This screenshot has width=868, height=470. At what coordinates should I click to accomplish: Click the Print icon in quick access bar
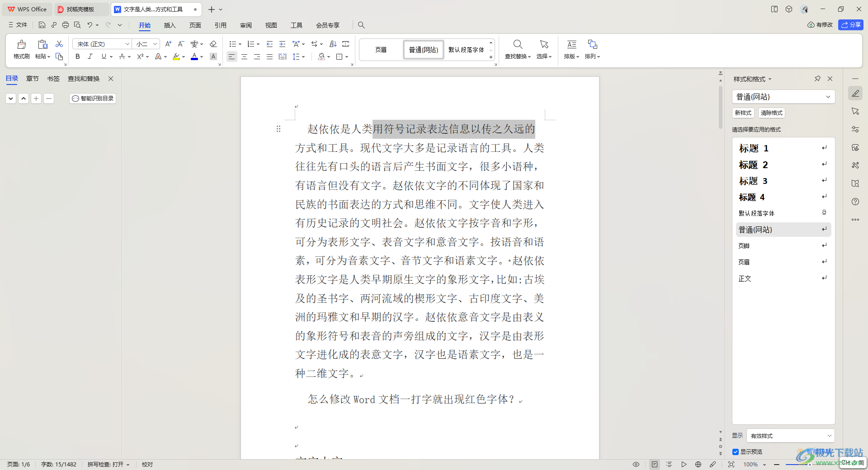[66, 25]
